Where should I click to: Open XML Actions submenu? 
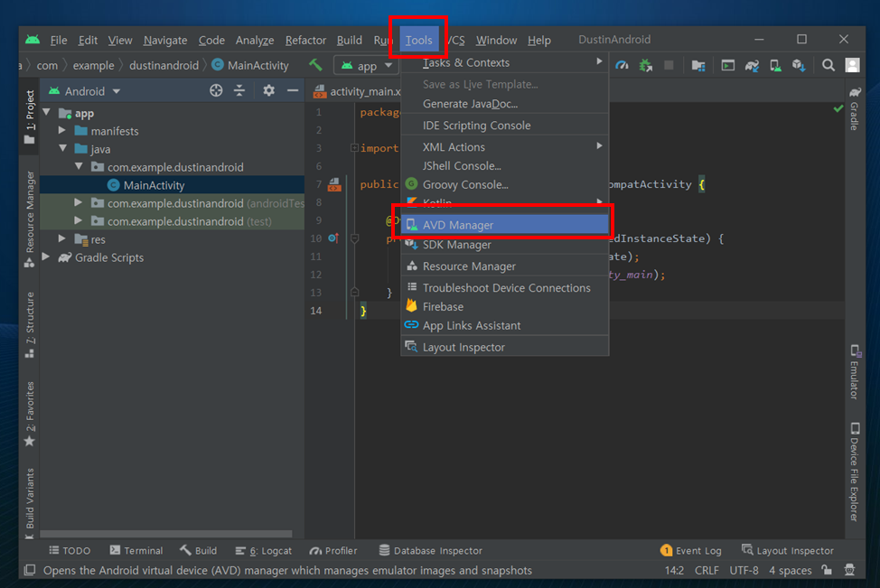tap(505, 147)
